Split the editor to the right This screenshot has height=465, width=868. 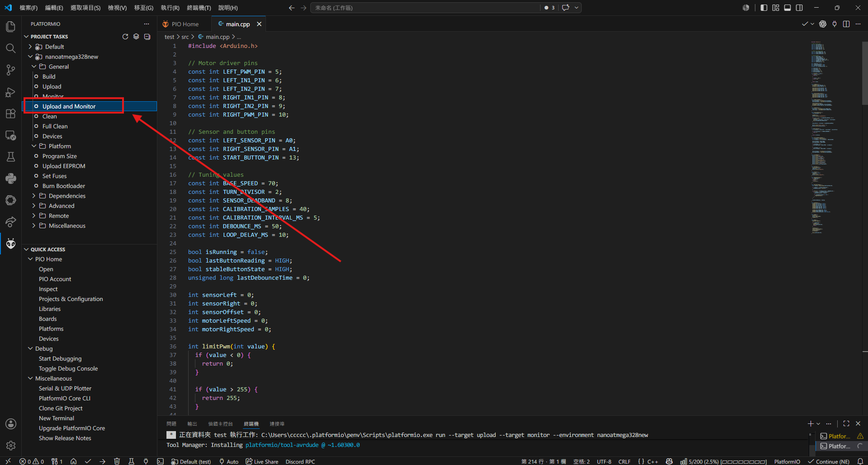(846, 24)
